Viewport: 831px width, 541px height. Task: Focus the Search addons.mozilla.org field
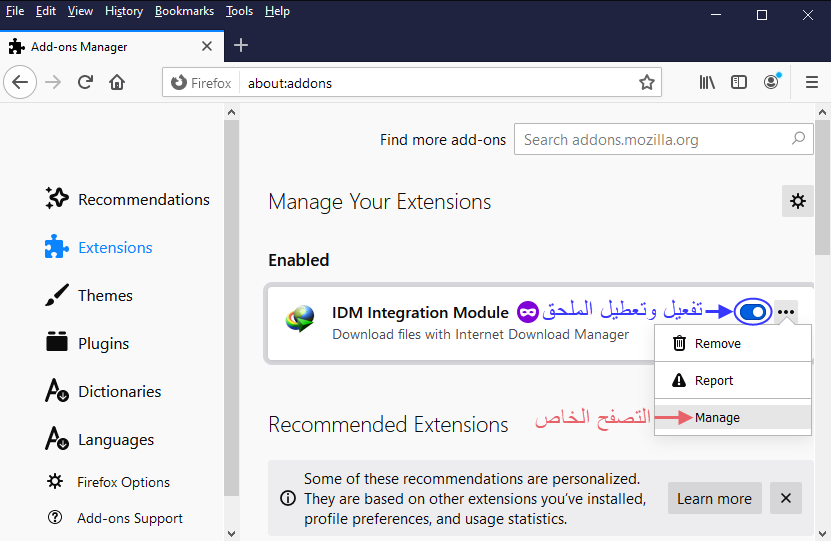click(x=664, y=139)
